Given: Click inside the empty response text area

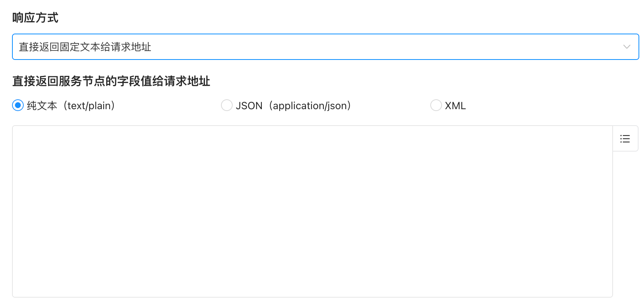Looking at the screenshot, I should pos(312,211).
